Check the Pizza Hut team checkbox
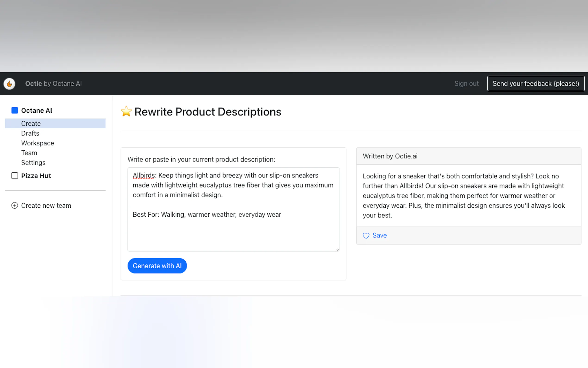The height and width of the screenshot is (368, 588). pyautogui.click(x=15, y=176)
